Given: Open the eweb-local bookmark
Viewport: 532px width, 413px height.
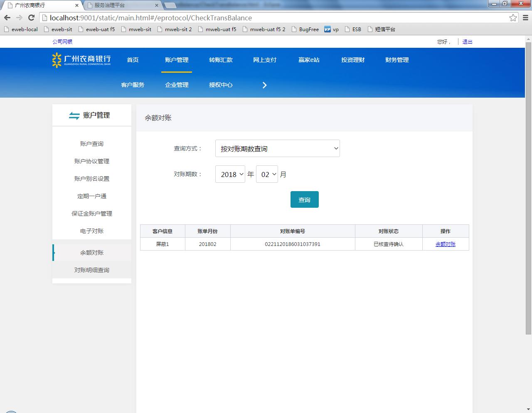Looking at the screenshot, I should click(x=21, y=29).
